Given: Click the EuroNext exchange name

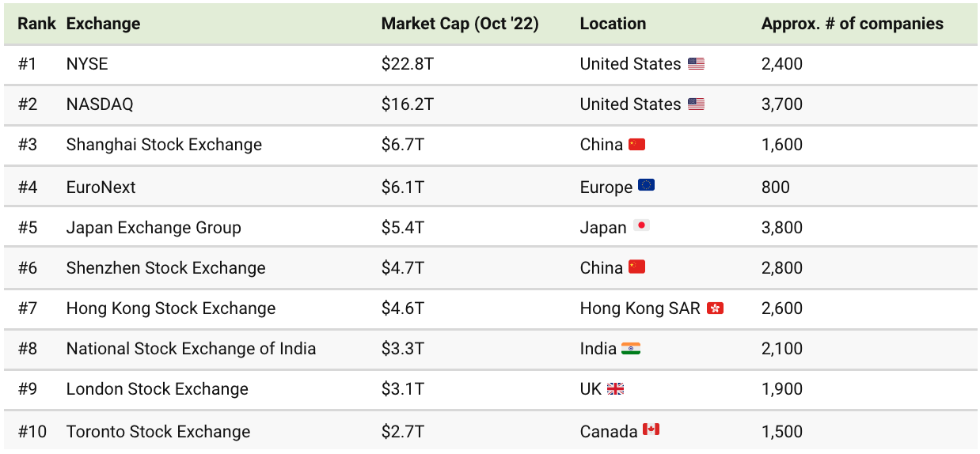Looking at the screenshot, I should (x=101, y=187).
